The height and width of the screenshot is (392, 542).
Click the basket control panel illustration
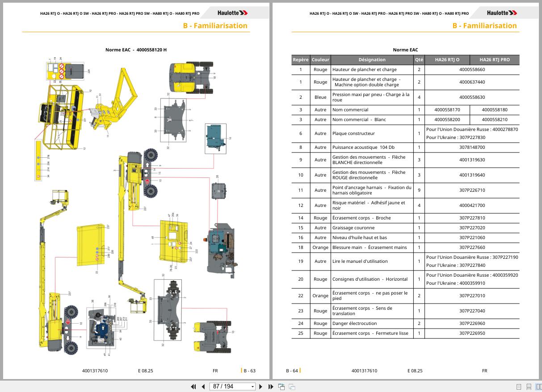65,71
